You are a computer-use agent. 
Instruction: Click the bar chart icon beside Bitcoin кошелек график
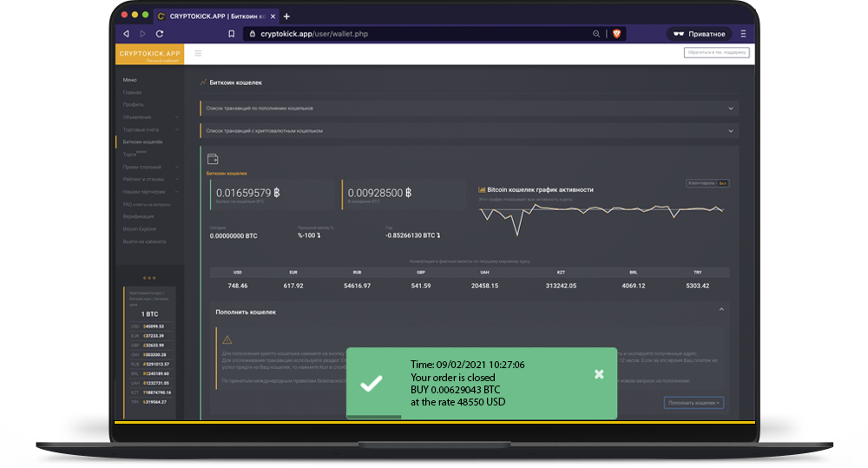(482, 189)
